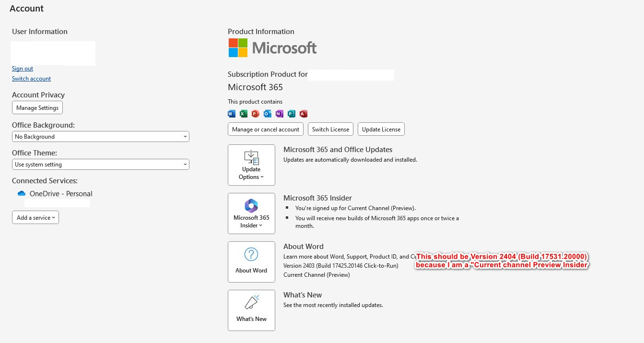
Task: Open the Microsoft 365 Insider menu
Action: coord(251,213)
